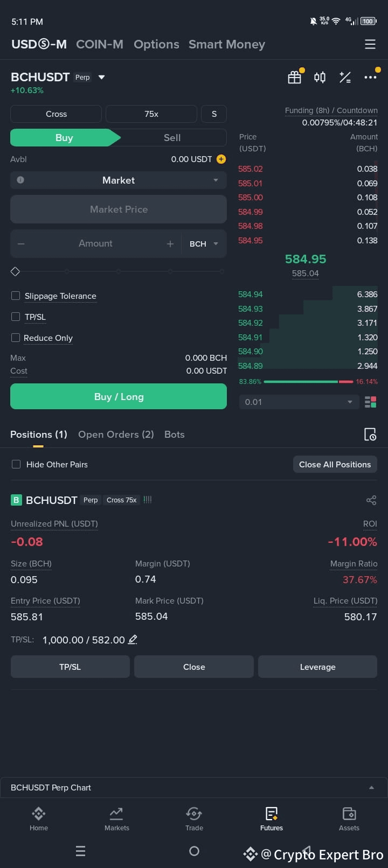Image resolution: width=388 pixels, height=868 pixels.
Task: Switch to the Open Orders (2) tab
Action: [116, 435]
